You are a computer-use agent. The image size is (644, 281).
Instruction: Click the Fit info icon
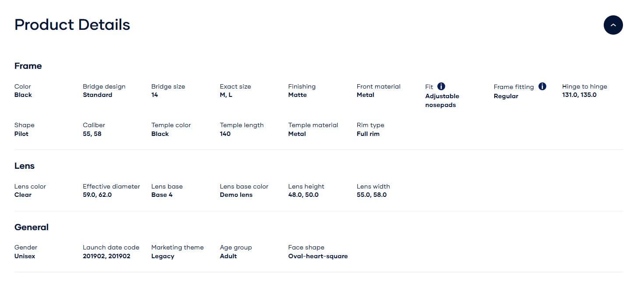point(441,86)
